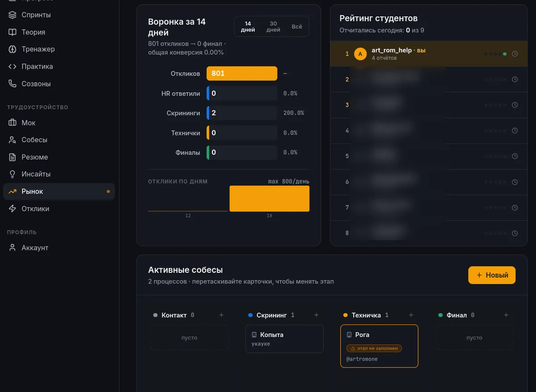The height and width of the screenshot is (392, 536).
Task: Click the Мок briefcase icon
Action: 13,123
